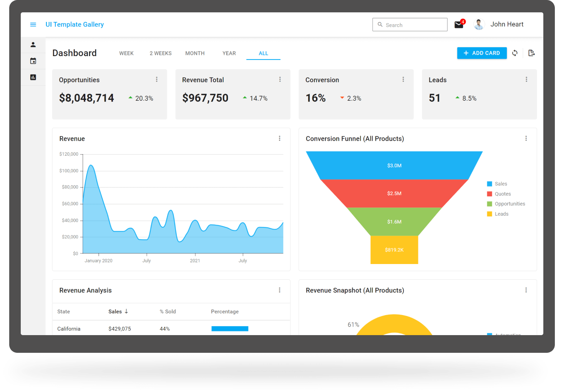Open Revenue chart options menu

click(x=280, y=138)
